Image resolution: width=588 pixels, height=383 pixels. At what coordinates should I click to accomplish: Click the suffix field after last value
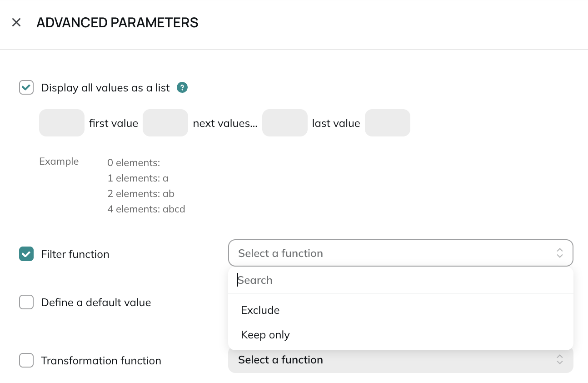(388, 123)
